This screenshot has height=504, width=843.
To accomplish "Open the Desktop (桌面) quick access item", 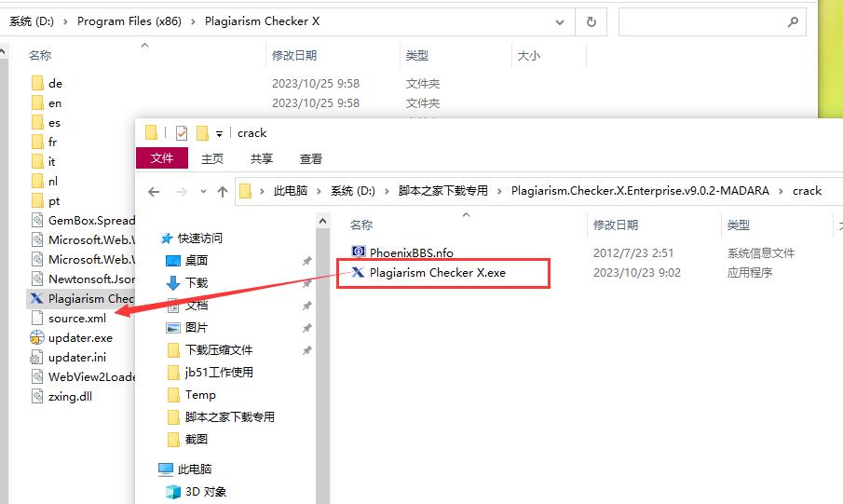I will (197, 260).
